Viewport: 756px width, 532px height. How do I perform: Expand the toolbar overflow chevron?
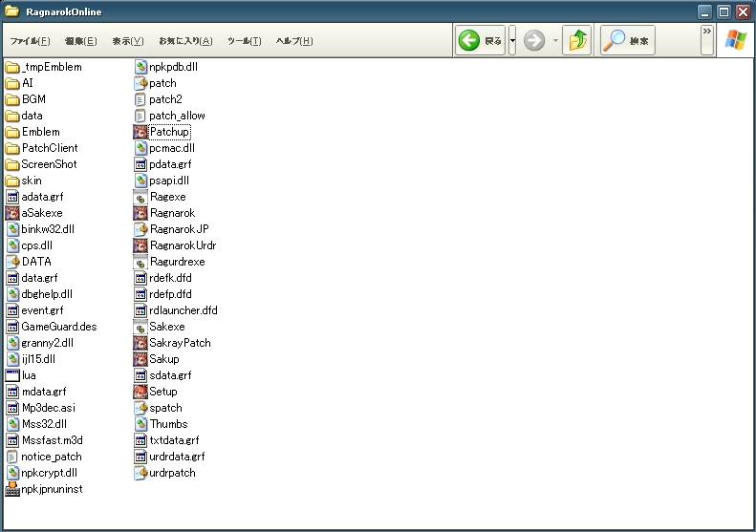coord(707,40)
